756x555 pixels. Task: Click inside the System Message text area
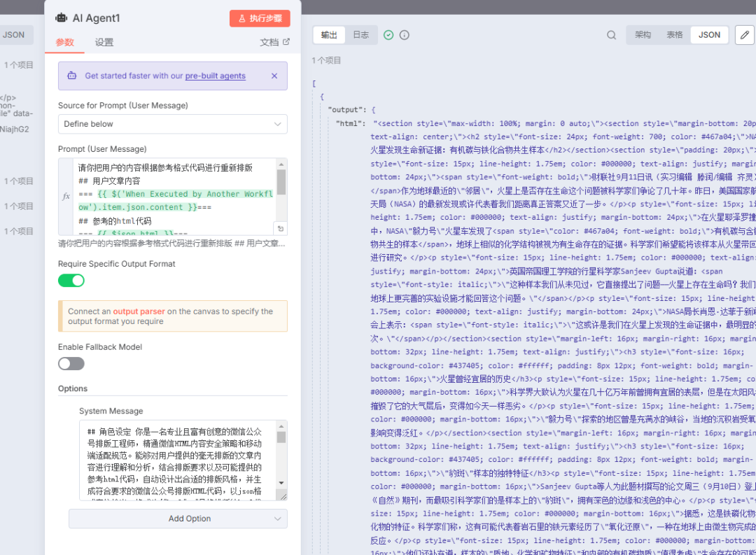(178, 460)
